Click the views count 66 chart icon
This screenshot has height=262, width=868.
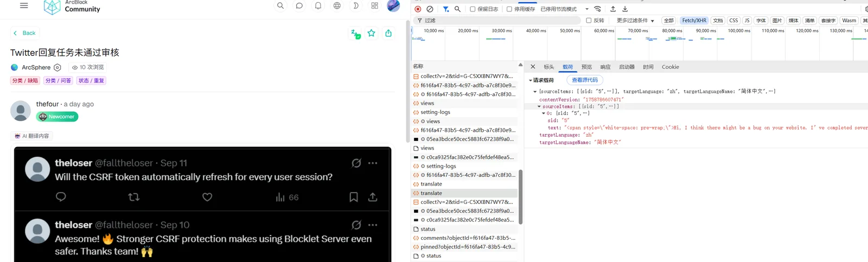point(287,197)
